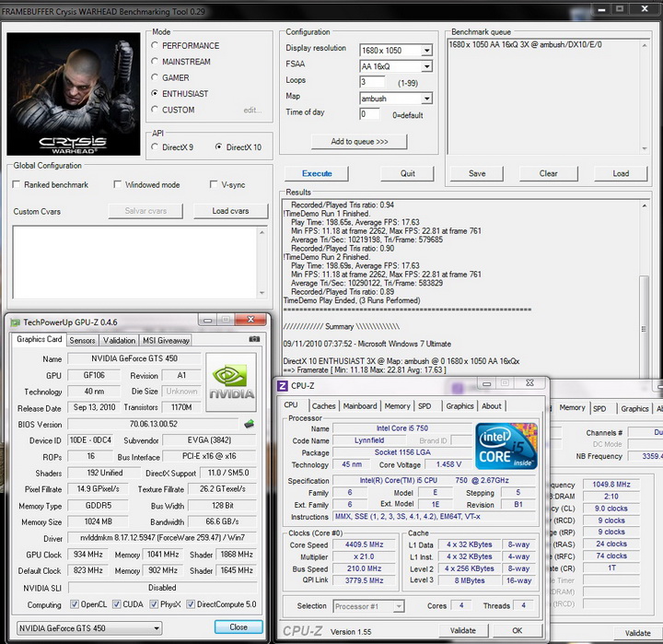The image size is (663, 644).
Task: Open the FSAA dropdown showing AA 16xQ
Action: pyautogui.click(x=426, y=66)
